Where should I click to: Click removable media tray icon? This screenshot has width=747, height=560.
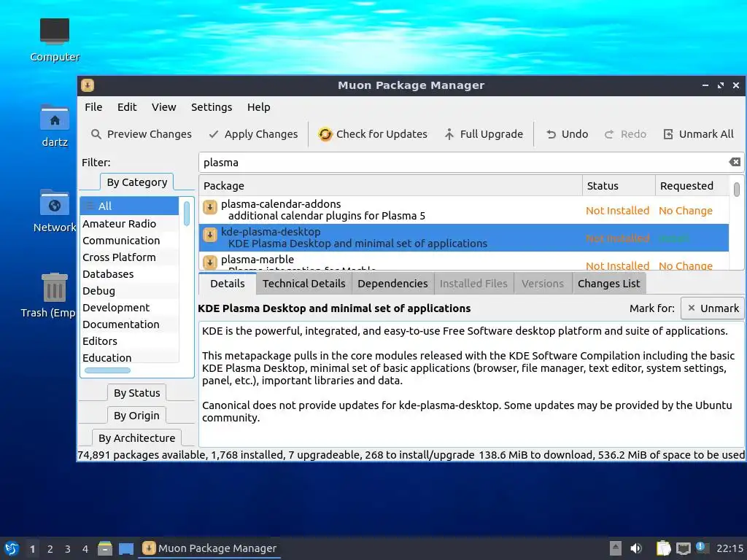tap(616, 548)
